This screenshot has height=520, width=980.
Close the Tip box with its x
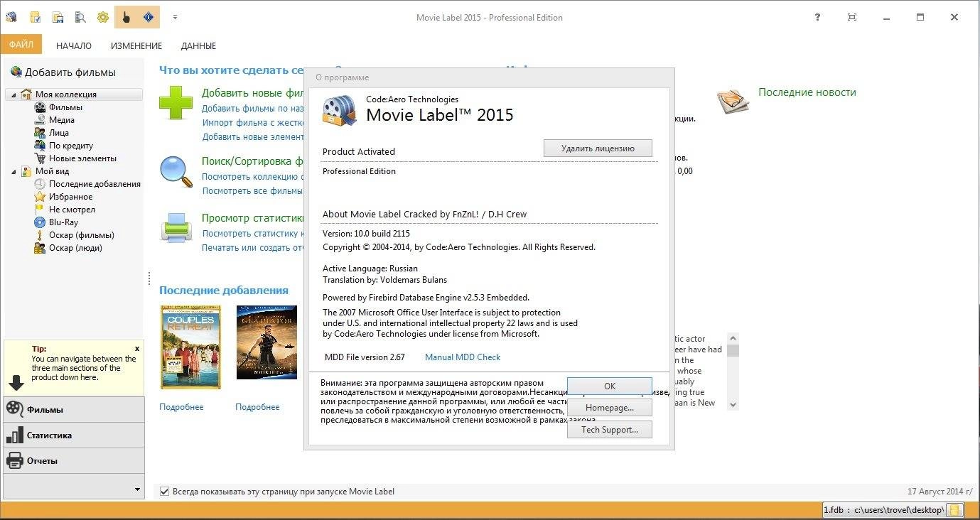coord(137,349)
